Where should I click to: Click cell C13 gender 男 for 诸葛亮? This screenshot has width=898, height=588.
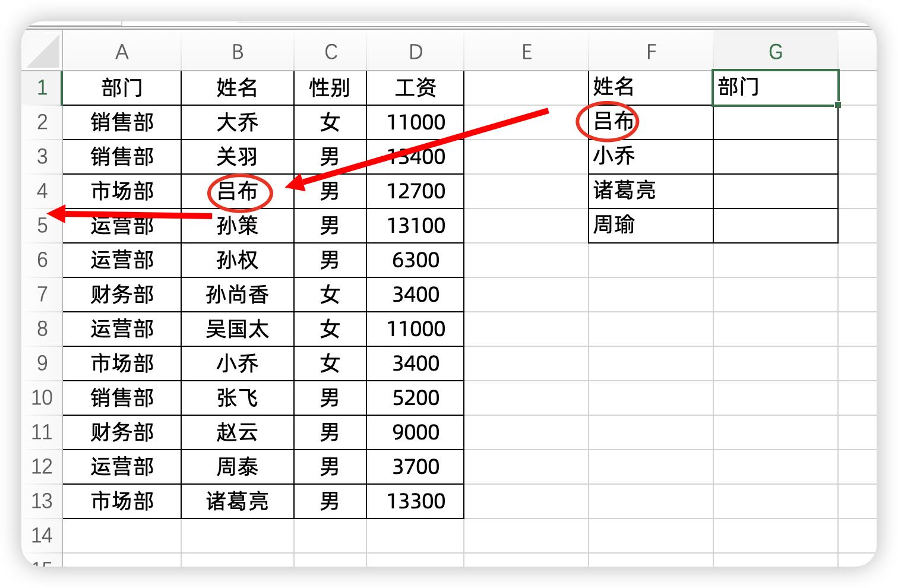(x=330, y=501)
